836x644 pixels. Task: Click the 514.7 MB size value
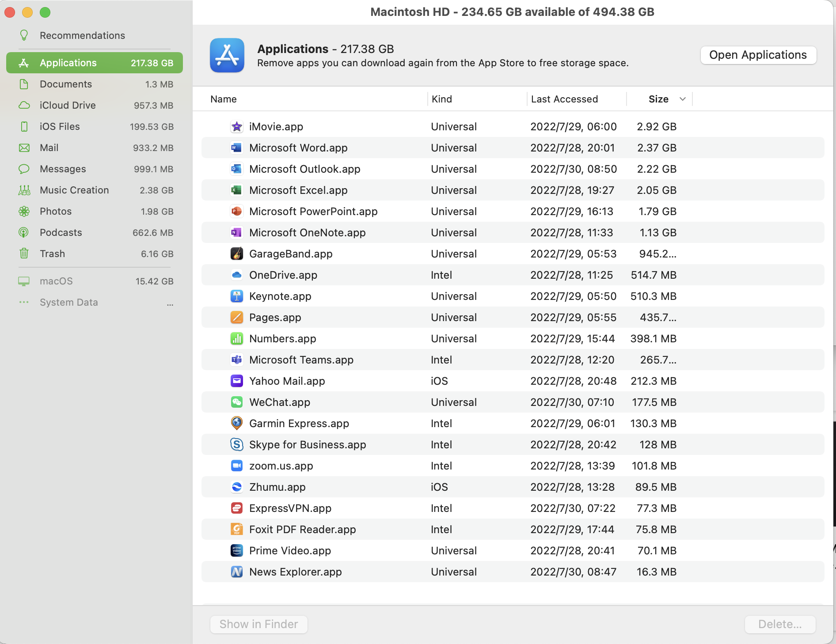point(654,275)
